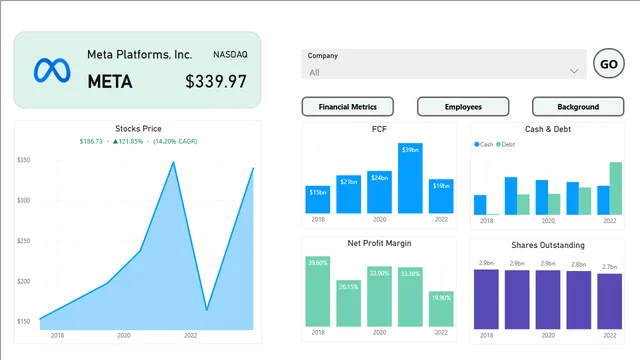Screen dimensions: 640x360
Task: Select the 33.90% Net Profit Margin bar
Action: [379, 296]
